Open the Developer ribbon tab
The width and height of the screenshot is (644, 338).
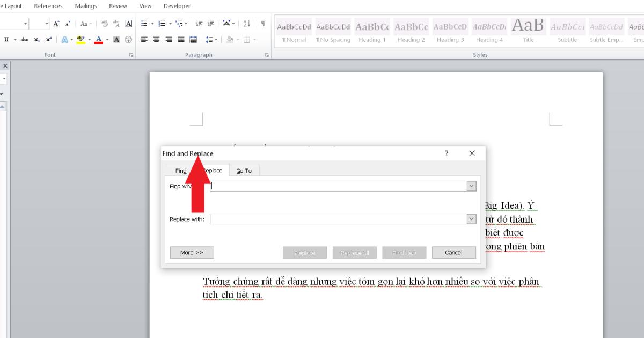click(177, 6)
